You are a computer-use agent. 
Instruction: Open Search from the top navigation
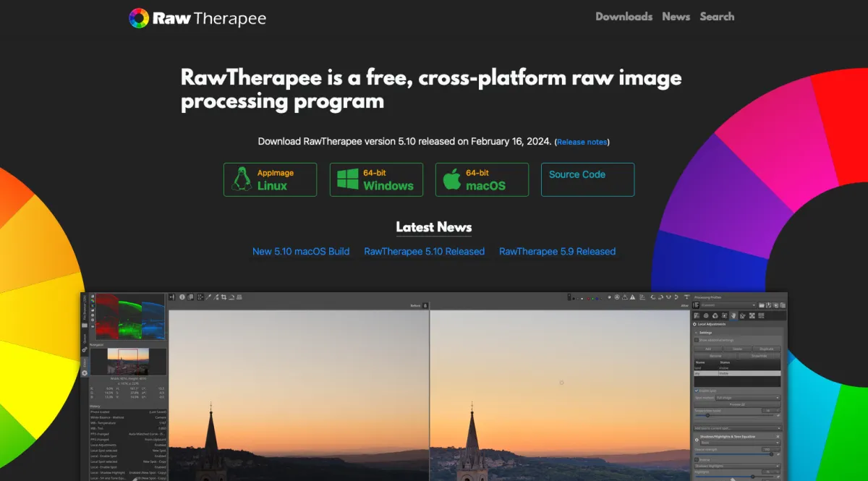click(x=717, y=17)
